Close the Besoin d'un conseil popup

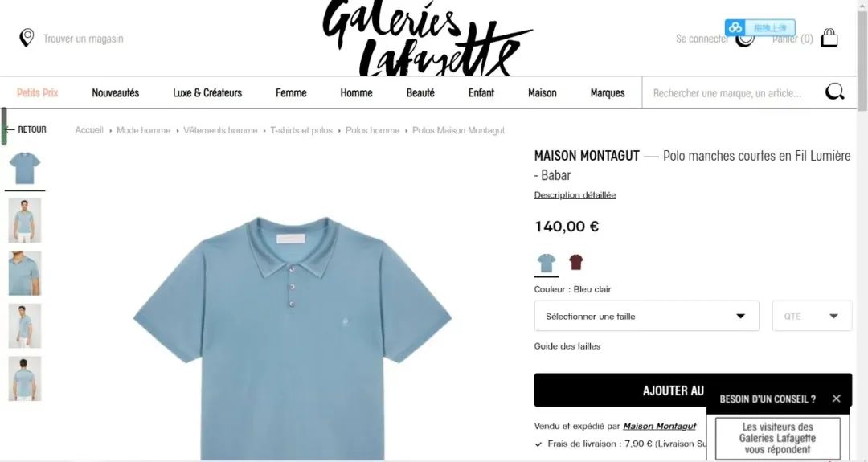click(837, 399)
